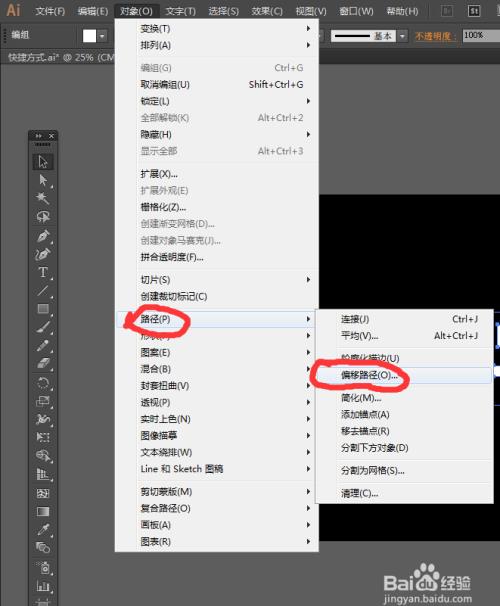This screenshot has width=500, height=606.
Task: Select the Paintbrush tool
Action: pos(43,327)
